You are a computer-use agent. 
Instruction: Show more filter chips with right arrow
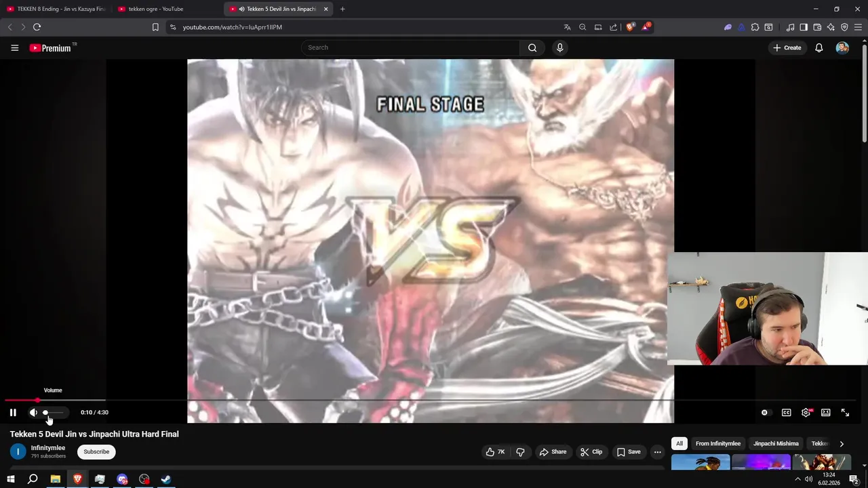point(842,444)
